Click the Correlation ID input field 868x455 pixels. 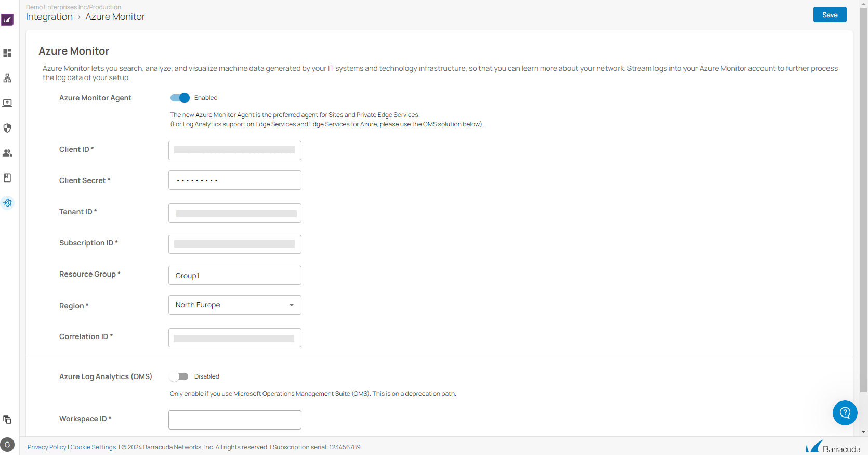tap(235, 337)
